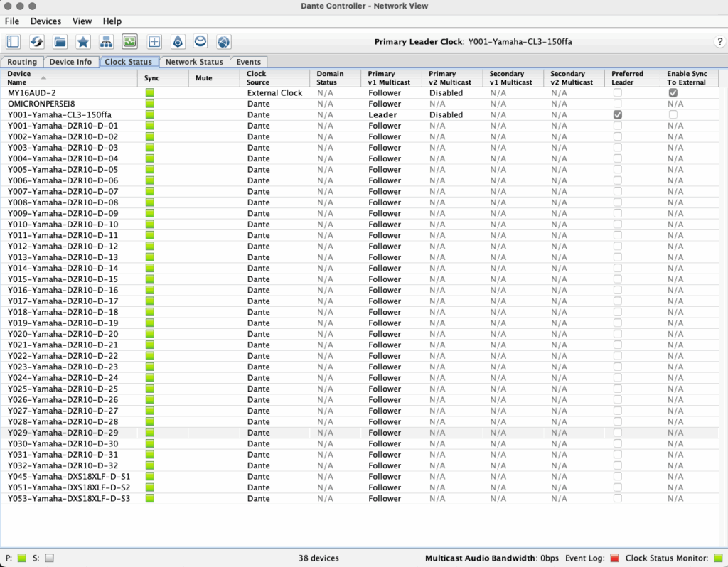Select device row Y029-Yamaha-DZR10-D-29
This screenshot has height=567, width=728.
[359, 433]
